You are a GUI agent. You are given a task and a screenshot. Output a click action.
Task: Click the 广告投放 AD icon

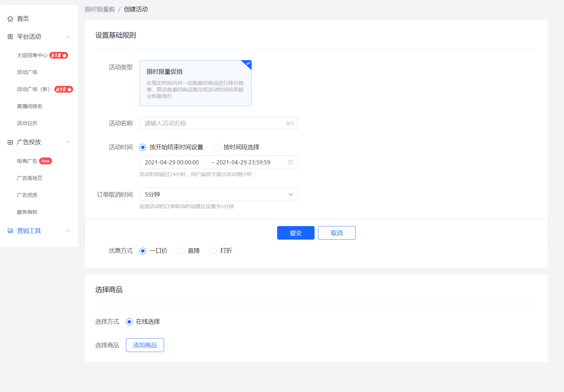click(x=10, y=142)
